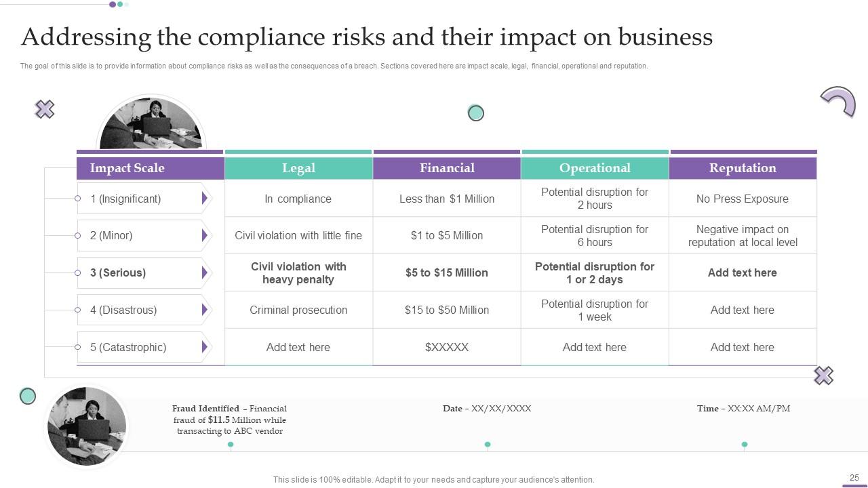Click the teal timeline dot under Date
Viewport: 868px width, 488px height.
point(488,445)
